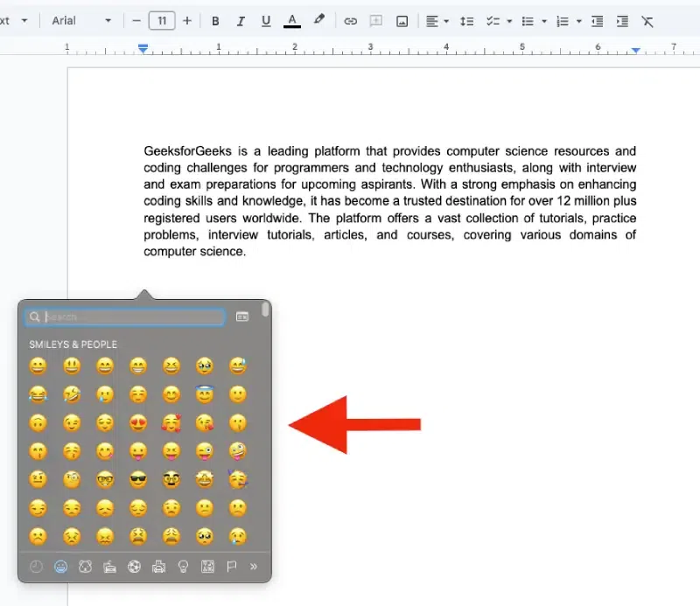700x606 pixels.
Task: Click the insert link icon
Action: 351,21
